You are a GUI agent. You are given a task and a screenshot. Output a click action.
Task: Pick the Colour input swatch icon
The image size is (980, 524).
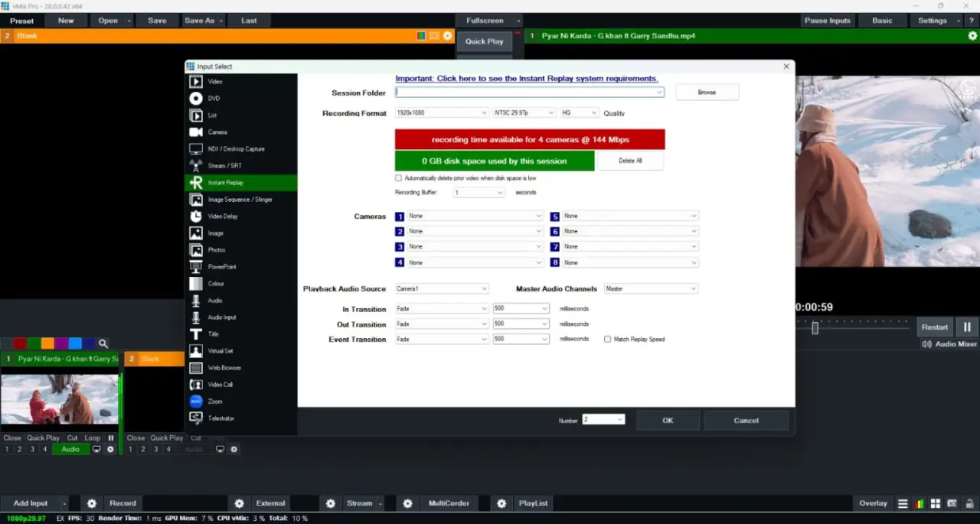coord(196,283)
